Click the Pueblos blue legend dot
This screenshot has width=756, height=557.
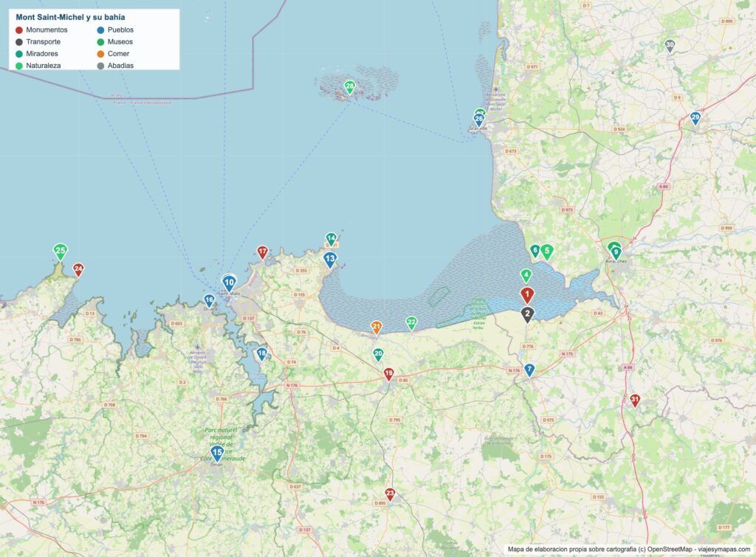pyautogui.click(x=100, y=30)
